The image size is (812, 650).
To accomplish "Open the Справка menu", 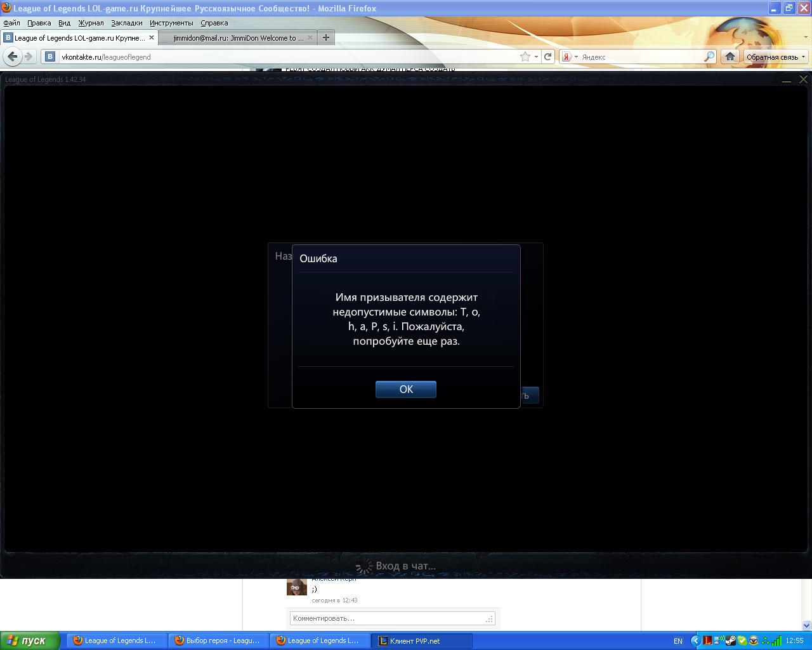I will coord(214,23).
